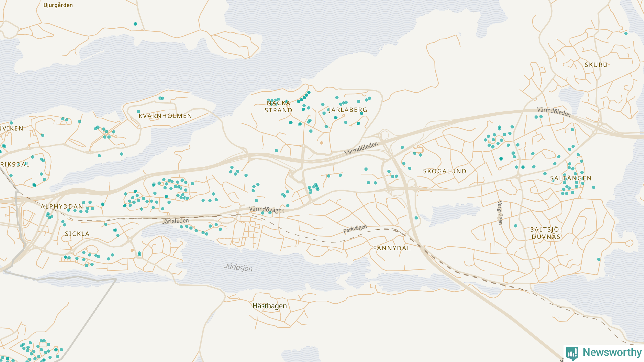Click the orange dot south of Jarlaberg
Viewport: 644px width, 362px height.
[x=321, y=143]
